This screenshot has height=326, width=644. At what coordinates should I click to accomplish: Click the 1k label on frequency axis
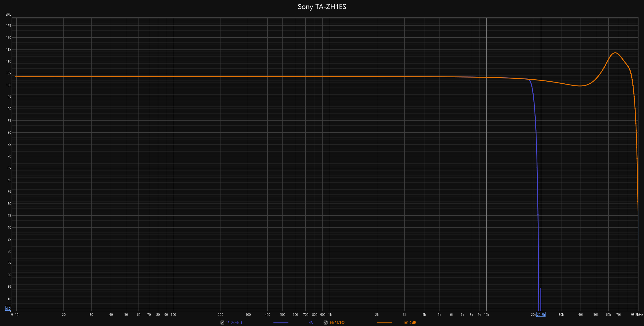pos(330,315)
